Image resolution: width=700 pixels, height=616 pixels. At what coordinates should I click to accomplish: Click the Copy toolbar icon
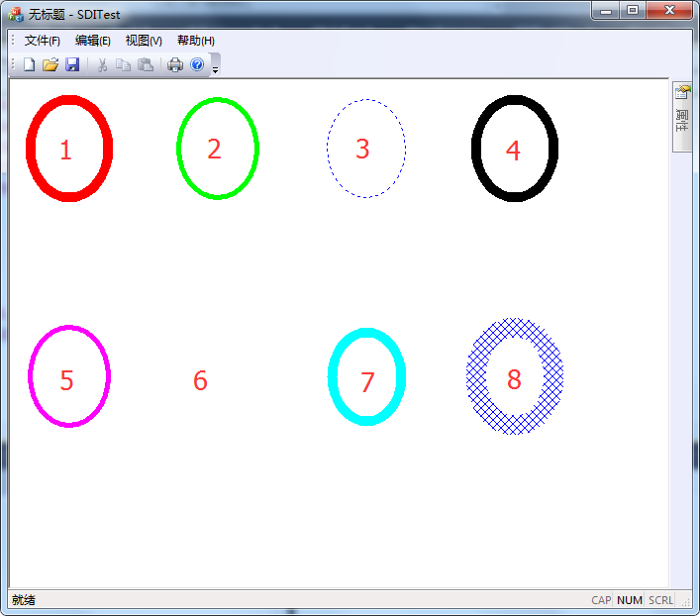point(123,64)
